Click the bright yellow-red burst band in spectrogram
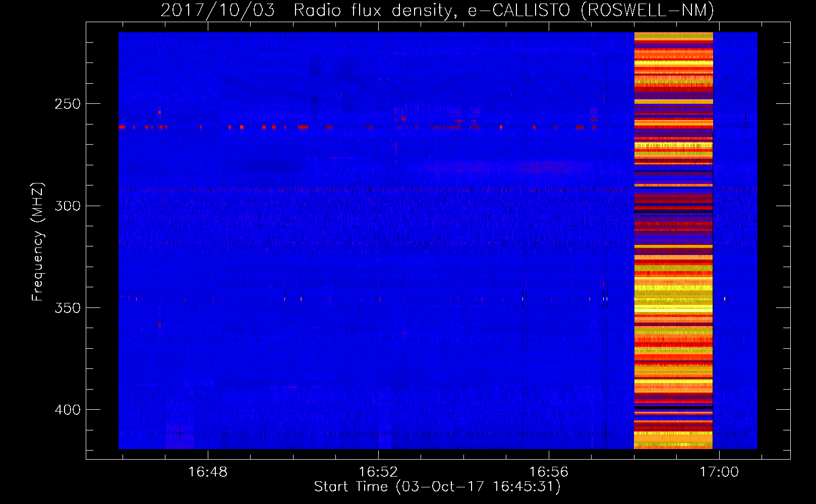Image resolution: width=816 pixels, height=504 pixels. [x=673, y=240]
